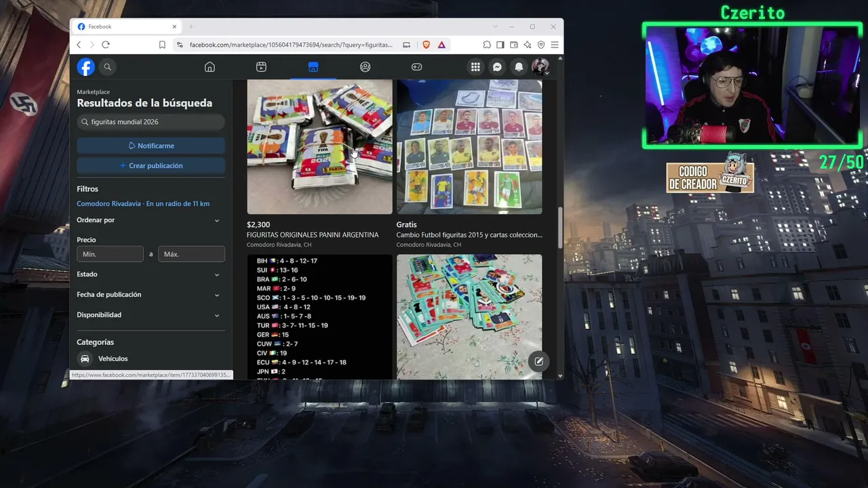Open a new browser tab
The width and height of the screenshot is (868, 488).
pyautogui.click(x=191, y=26)
